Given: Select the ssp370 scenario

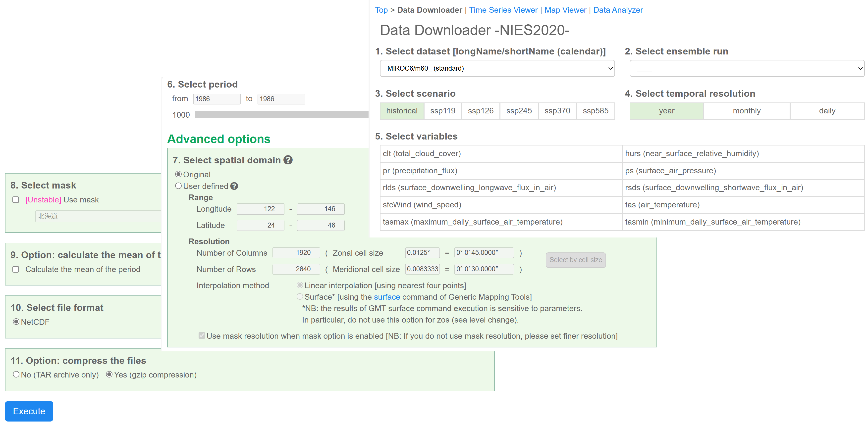Looking at the screenshot, I should click(x=557, y=111).
